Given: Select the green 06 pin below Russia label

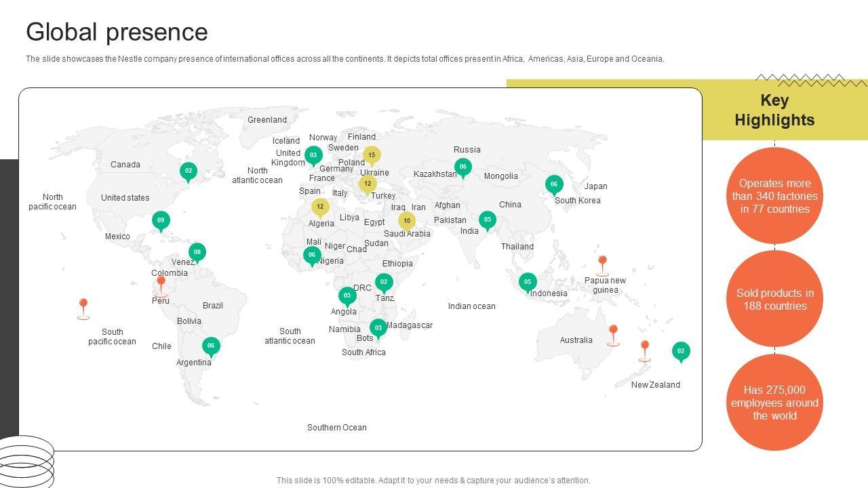Looking at the screenshot, I should pyautogui.click(x=463, y=167).
